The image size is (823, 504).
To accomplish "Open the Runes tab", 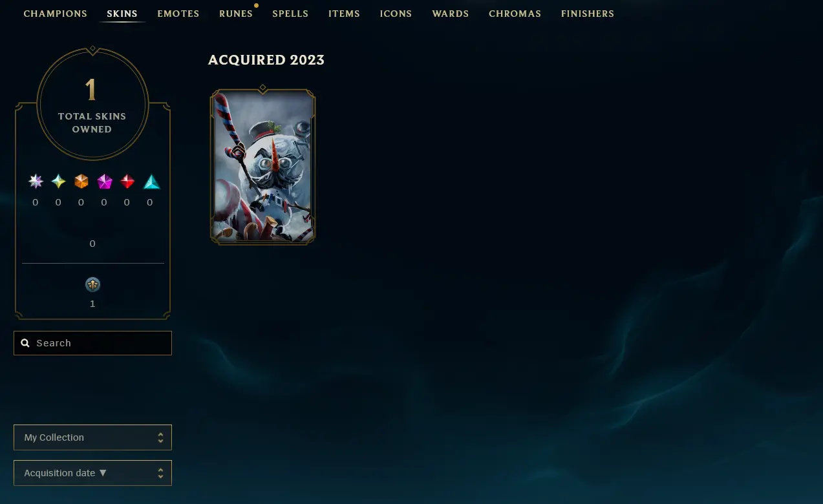I will pyautogui.click(x=236, y=14).
